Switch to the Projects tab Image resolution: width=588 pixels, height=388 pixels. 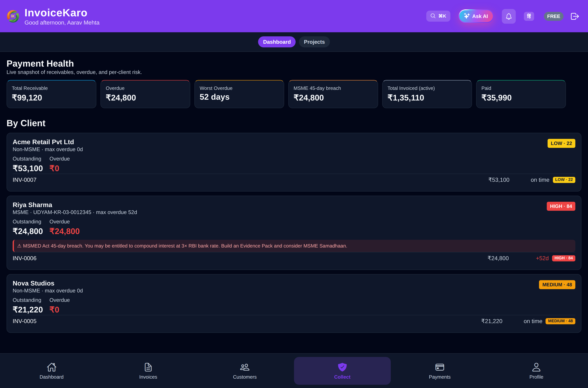pos(314,42)
